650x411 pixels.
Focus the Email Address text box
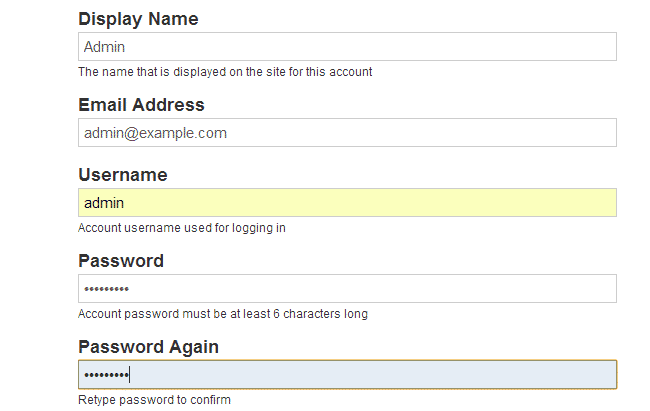(347, 133)
